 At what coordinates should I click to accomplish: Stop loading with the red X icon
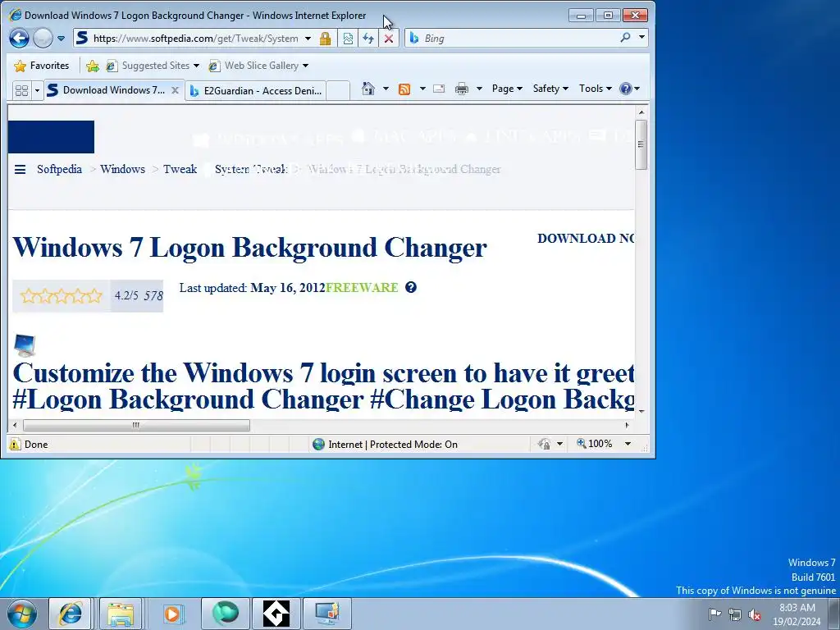(389, 39)
